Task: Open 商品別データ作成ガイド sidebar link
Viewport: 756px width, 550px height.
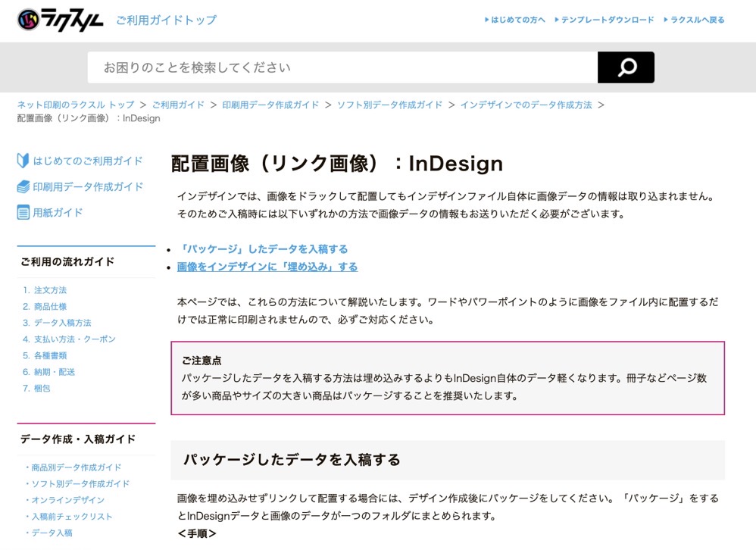Action: coord(77,467)
